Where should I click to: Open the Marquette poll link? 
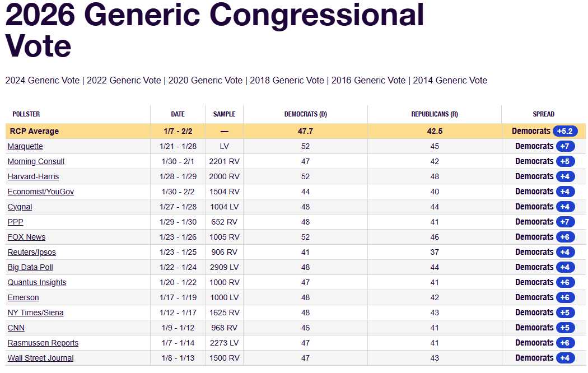pyautogui.click(x=25, y=146)
